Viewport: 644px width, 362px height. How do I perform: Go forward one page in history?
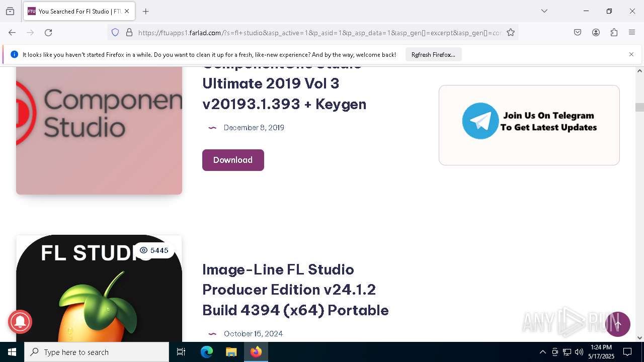pyautogui.click(x=30, y=33)
